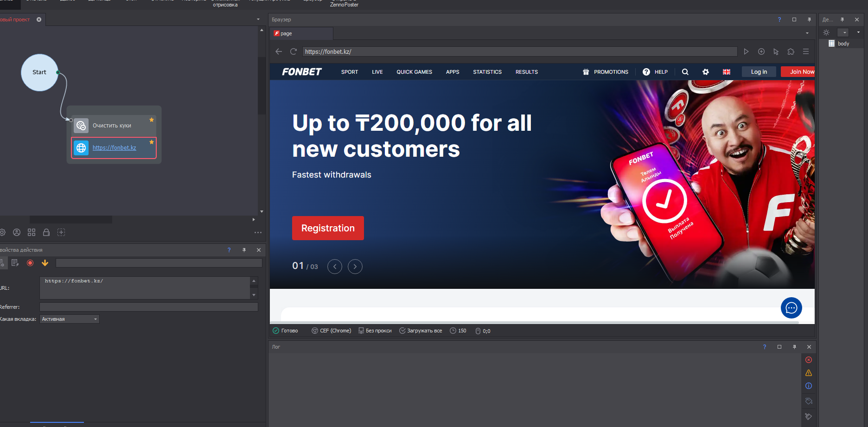Reload the page in the embedded browser

point(294,51)
